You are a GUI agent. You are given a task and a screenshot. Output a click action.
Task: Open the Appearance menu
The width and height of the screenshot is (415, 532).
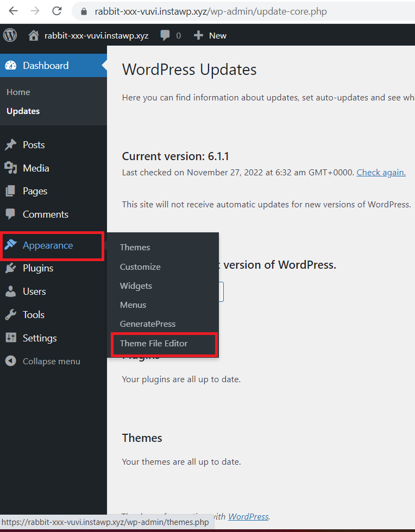[48, 245]
